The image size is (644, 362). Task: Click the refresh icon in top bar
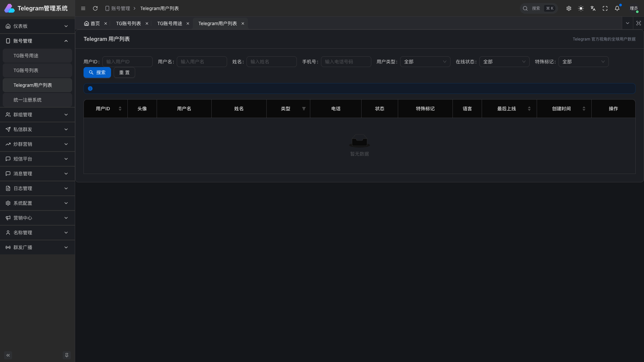(x=95, y=8)
